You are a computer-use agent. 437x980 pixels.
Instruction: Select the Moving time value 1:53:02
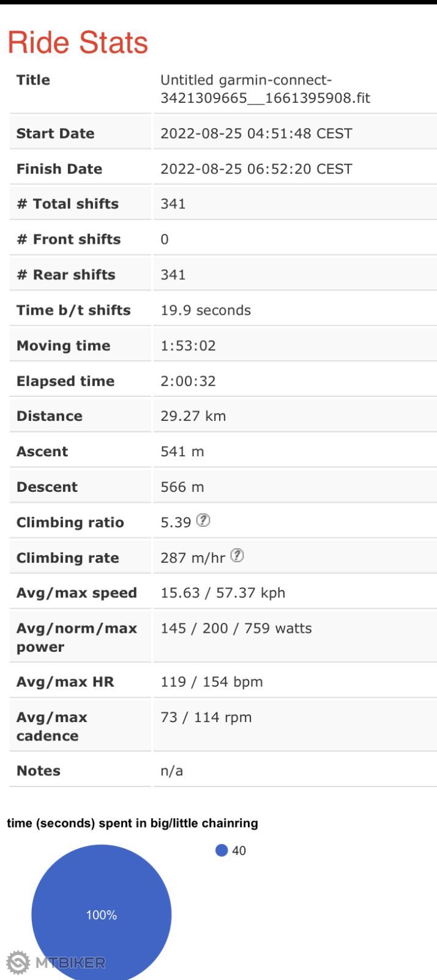click(188, 346)
